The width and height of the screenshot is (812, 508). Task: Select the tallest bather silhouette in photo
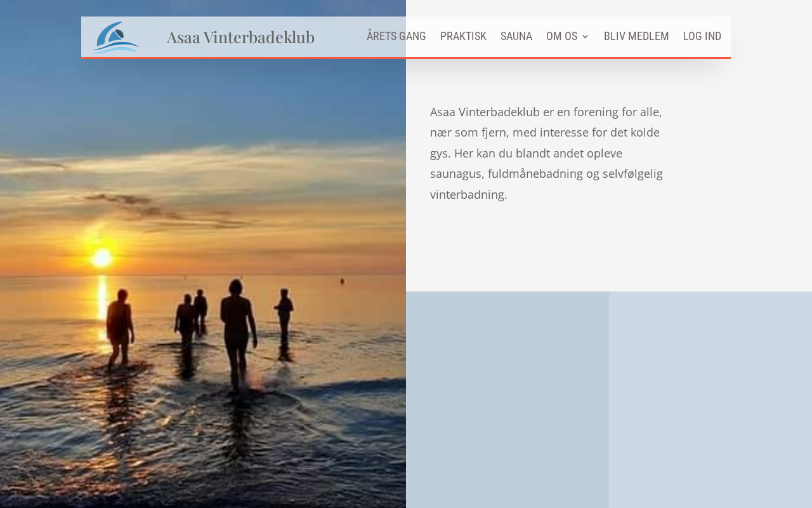coord(238,331)
